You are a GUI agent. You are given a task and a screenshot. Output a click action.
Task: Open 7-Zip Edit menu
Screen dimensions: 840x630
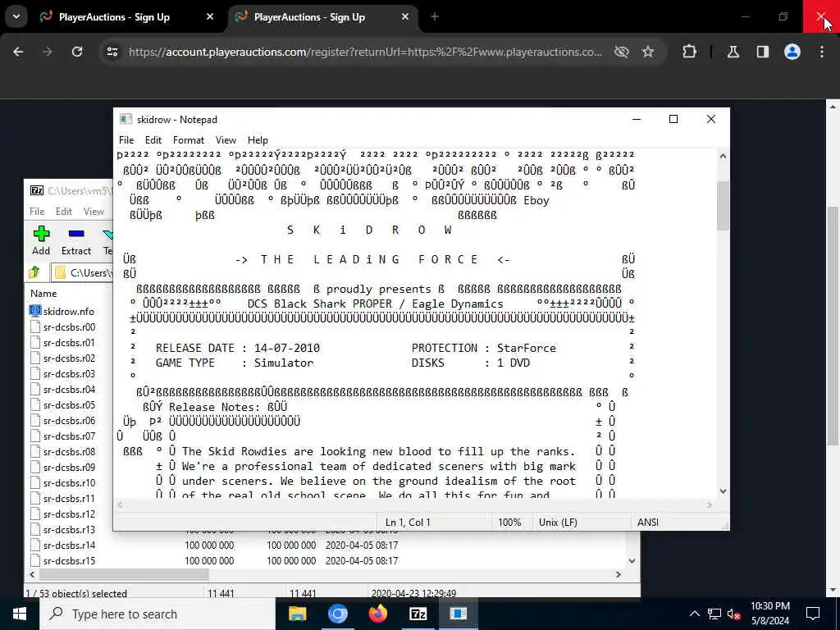64,211
